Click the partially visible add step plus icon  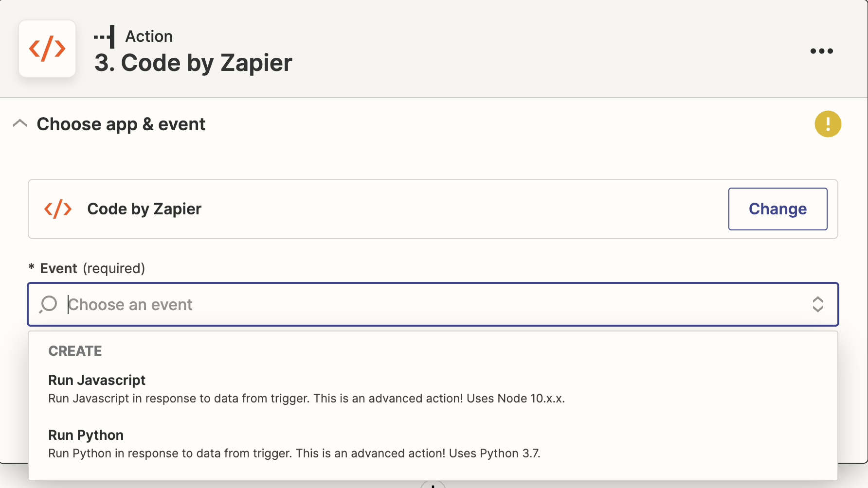coord(433,484)
